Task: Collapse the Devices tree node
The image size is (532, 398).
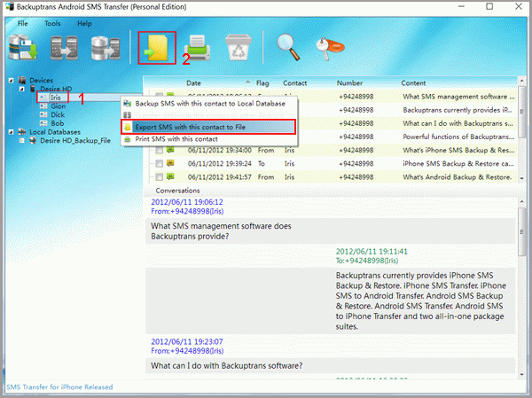Action: 12,81
